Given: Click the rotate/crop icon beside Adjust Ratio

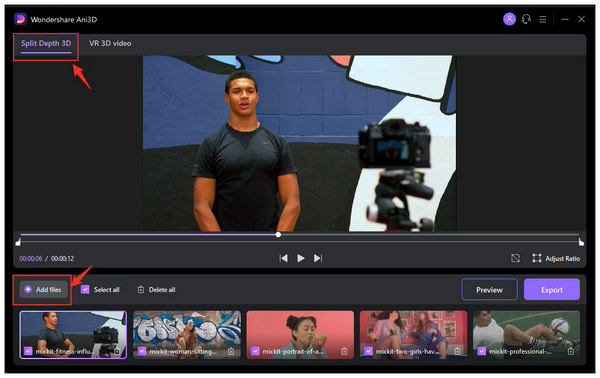Looking at the screenshot, I should [515, 258].
